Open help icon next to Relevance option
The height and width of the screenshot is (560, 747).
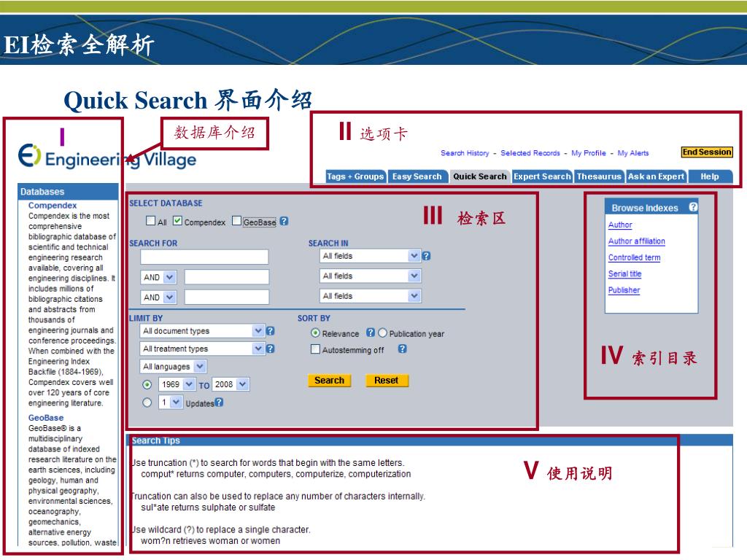(370, 332)
